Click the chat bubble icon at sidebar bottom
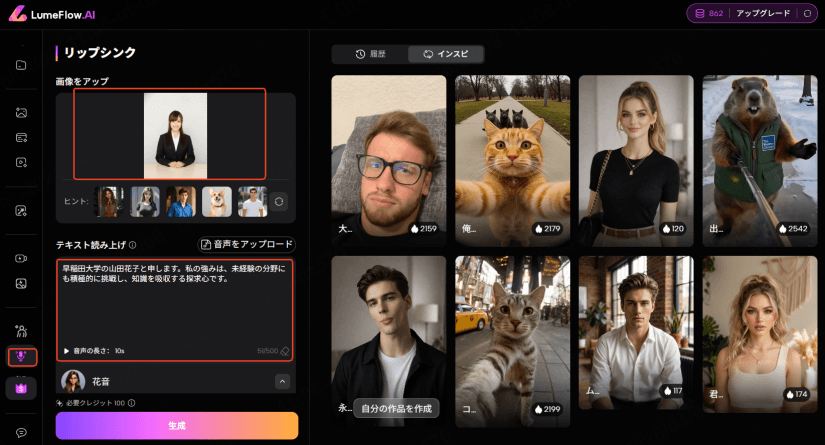 click(x=21, y=432)
